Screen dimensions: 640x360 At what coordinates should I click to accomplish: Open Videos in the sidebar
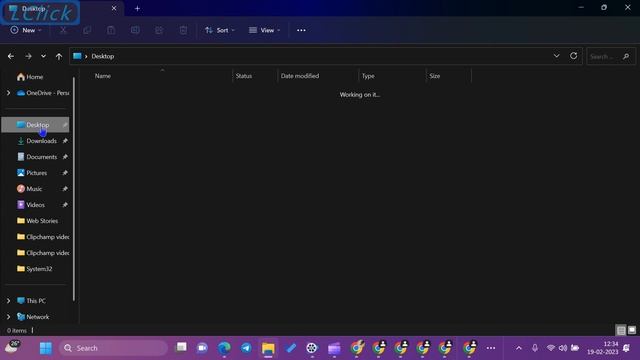point(36,205)
